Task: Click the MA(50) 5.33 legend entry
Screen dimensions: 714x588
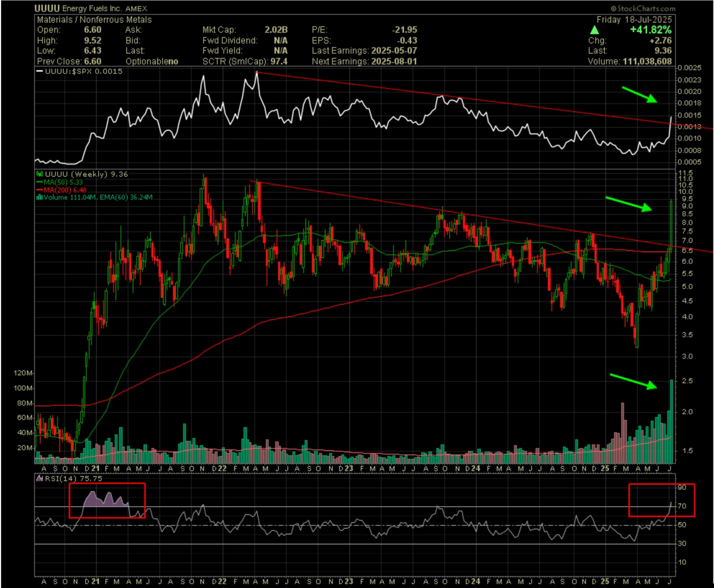Action: [63, 182]
